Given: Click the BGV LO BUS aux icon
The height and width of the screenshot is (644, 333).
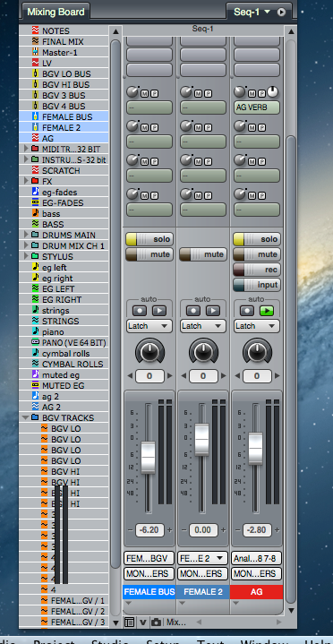Looking at the screenshot, I should [x=35, y=73].
